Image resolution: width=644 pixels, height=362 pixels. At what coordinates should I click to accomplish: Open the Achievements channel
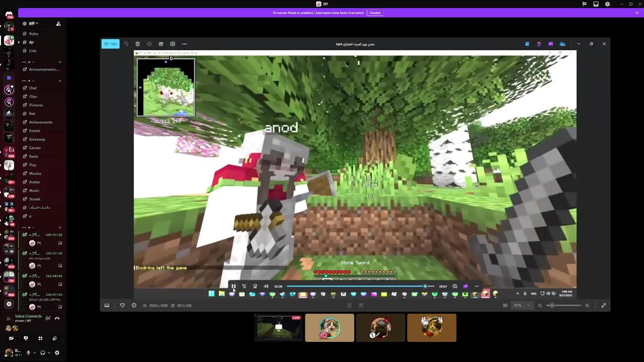(41, 122)
